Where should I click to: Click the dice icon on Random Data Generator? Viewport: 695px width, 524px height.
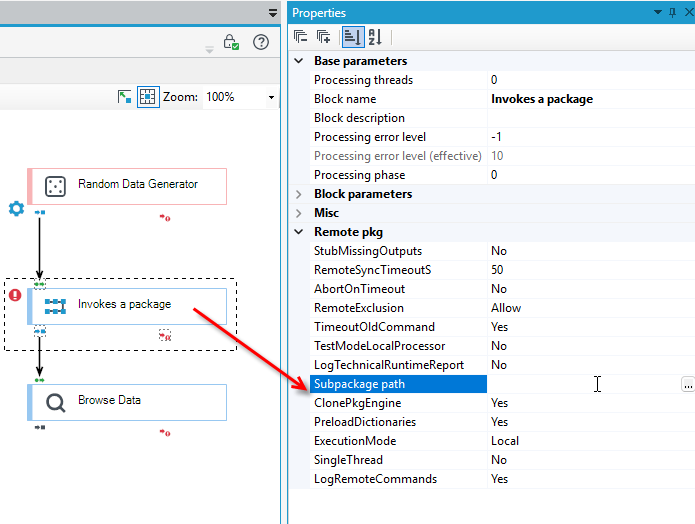tap(55, 186)
